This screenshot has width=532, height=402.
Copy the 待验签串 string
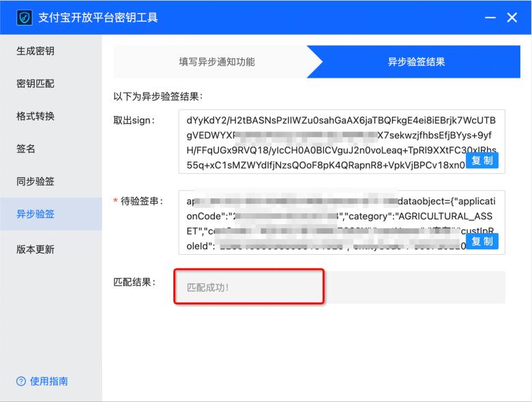point(482,241)
